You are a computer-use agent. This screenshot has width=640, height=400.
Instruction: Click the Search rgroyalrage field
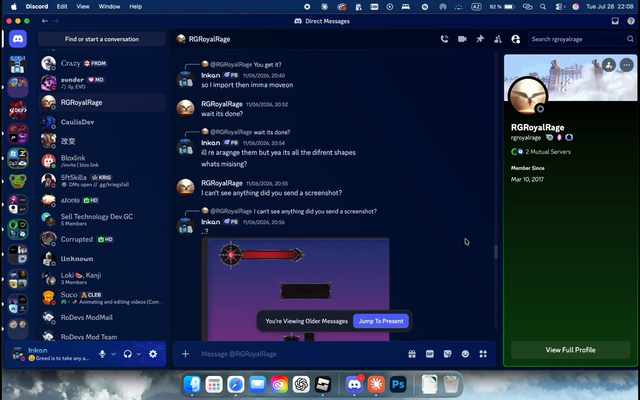(582, 39)
